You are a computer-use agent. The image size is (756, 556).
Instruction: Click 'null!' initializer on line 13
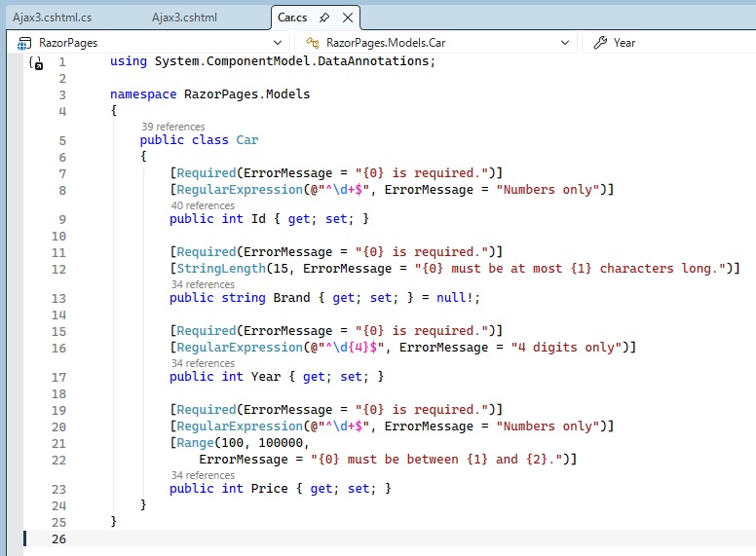point(455,298)
